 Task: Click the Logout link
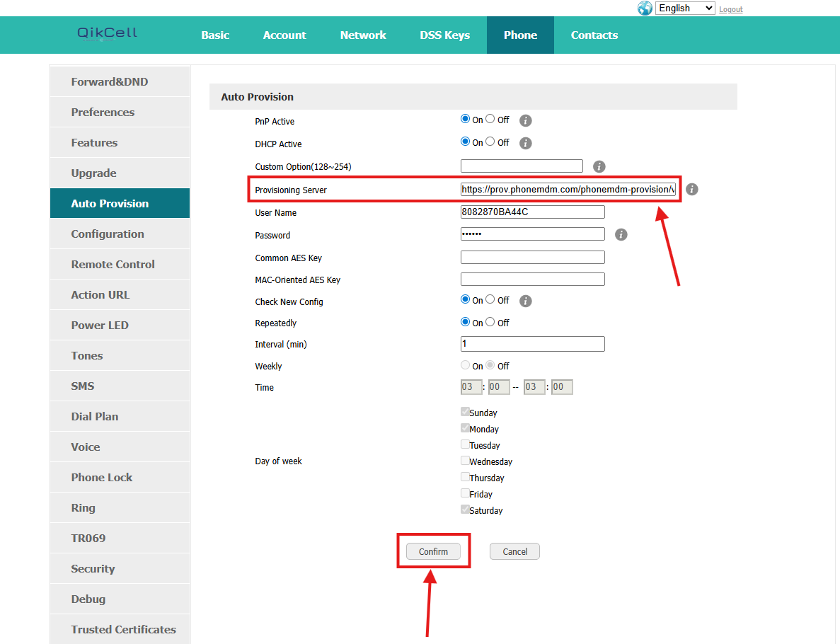730,9
